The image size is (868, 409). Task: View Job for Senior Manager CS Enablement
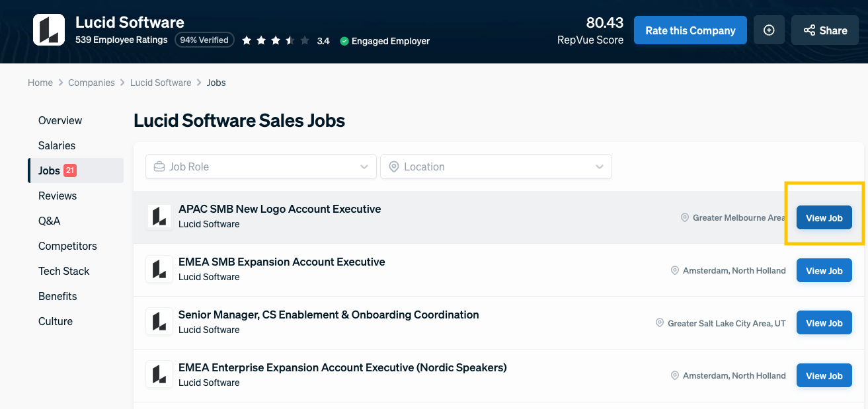[824, 323]
